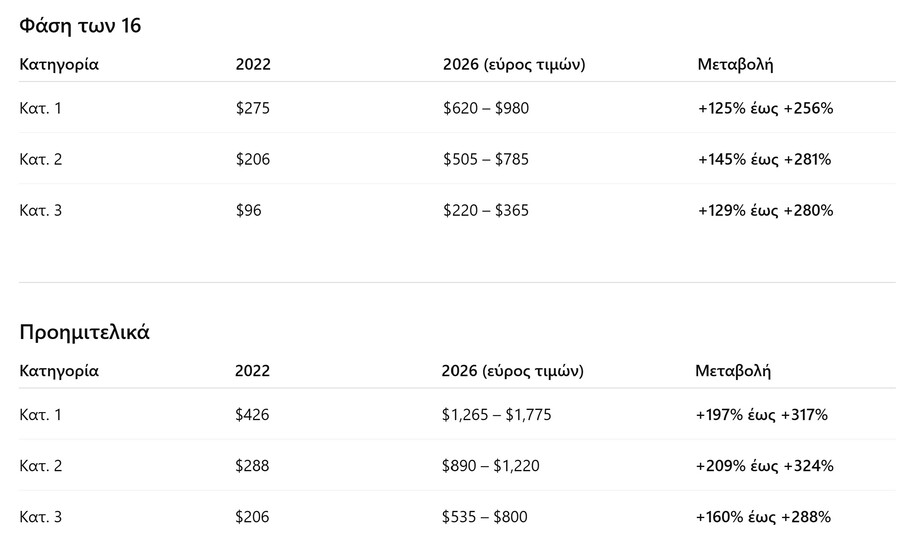Click the "Προημιτελικά" section heading
Viewport: 900px width, 551px height.
pos(84,333)
